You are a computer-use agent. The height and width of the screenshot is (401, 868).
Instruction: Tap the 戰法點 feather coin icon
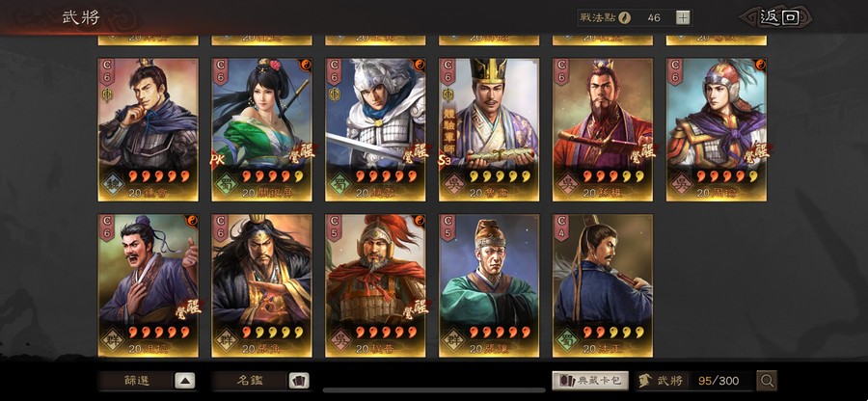[624, 17]
